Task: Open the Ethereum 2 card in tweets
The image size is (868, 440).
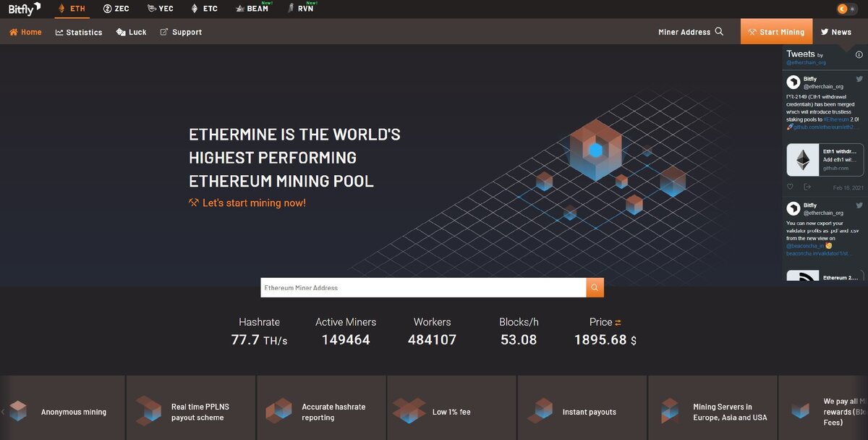Action: click(825, 276)
